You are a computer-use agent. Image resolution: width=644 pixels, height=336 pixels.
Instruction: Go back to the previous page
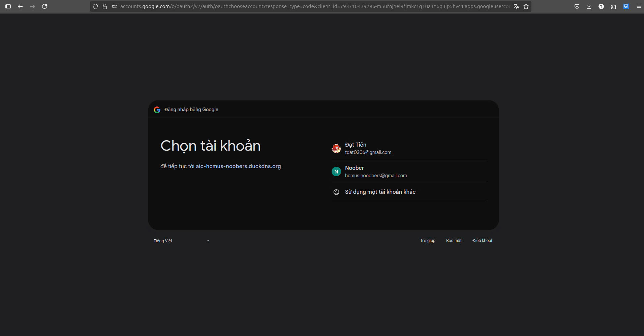coord(20,6)
